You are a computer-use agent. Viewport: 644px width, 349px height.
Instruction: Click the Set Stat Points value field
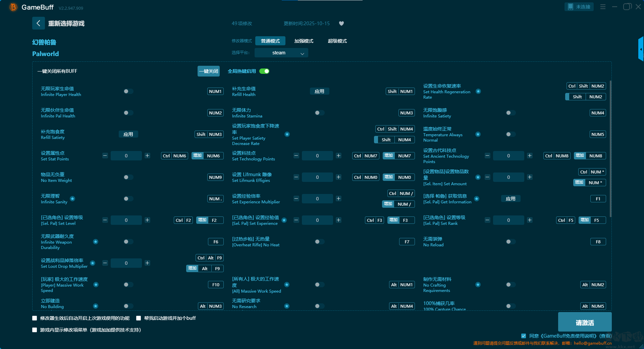[126, 156]
